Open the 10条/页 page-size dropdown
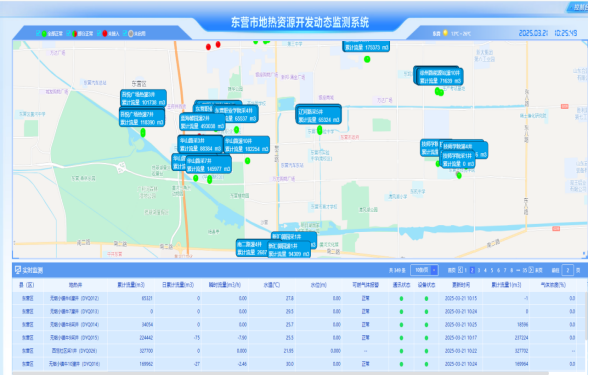 coord(424,270)
